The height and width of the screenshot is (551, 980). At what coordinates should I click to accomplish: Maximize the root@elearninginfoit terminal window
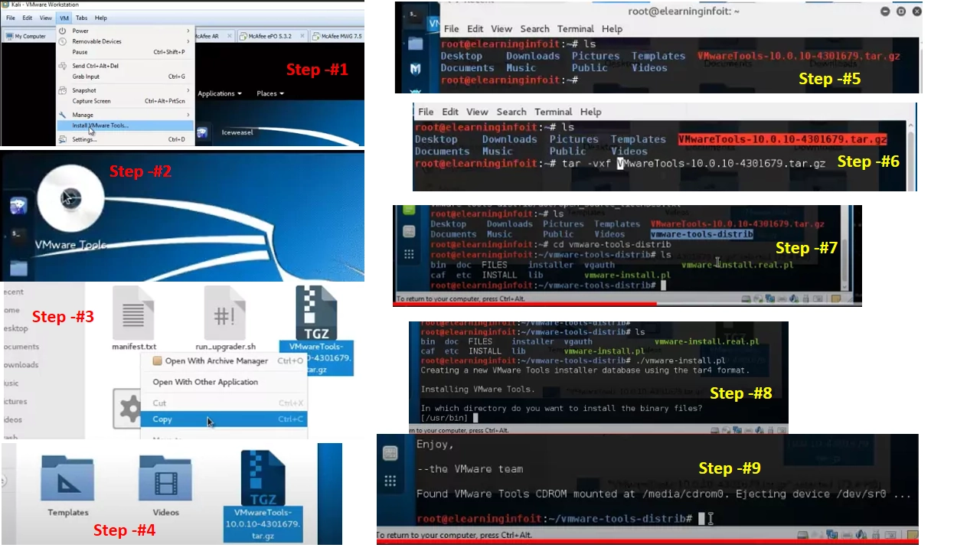coord(901,11)
